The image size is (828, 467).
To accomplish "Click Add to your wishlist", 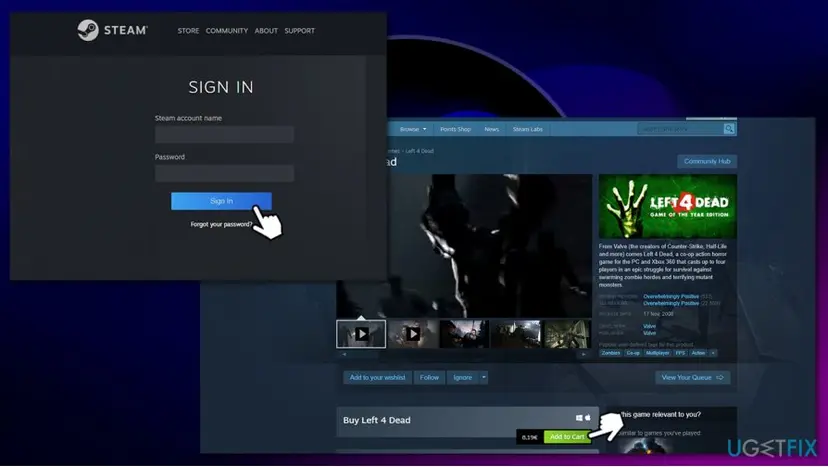I will pos(378,377).
